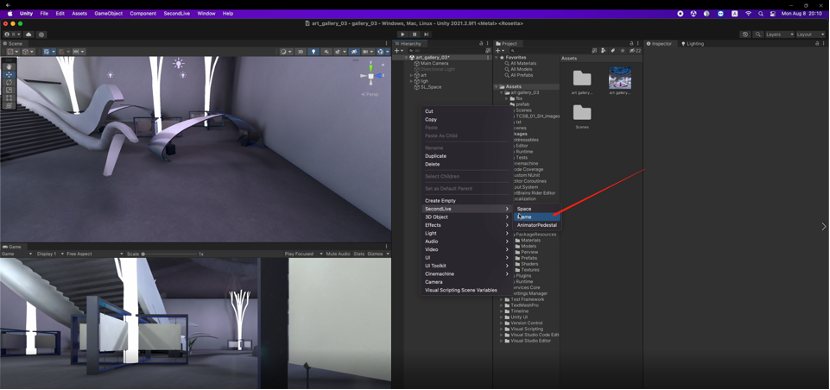Open the Layers dropdown
The width and height of the screenshot is (830, 390).
click(780, 34)
